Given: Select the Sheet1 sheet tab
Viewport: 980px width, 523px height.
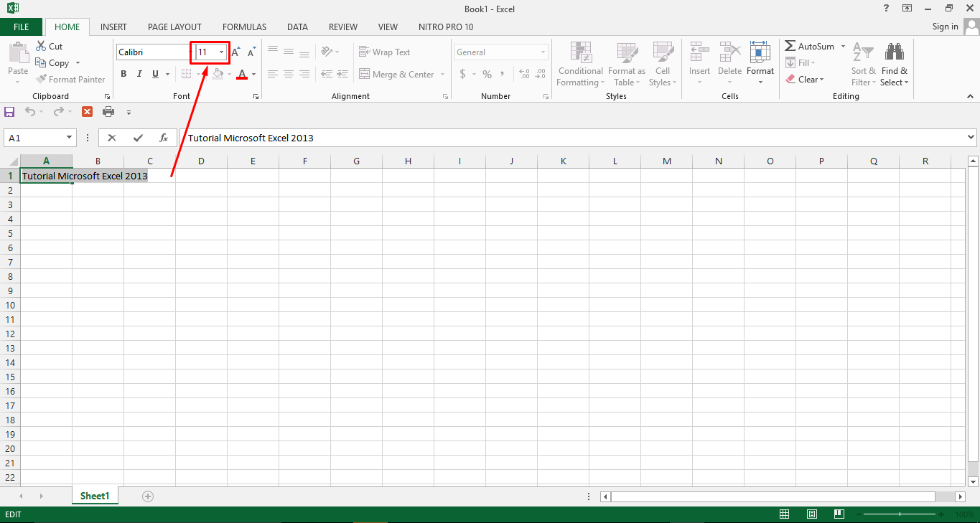Looking at the screenshot, I should tap(95, 496).
